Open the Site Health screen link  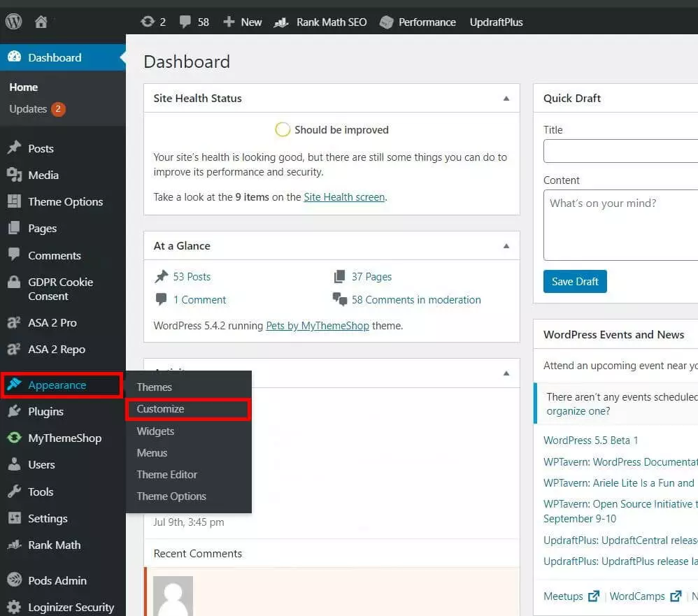[x=344, y=197]
